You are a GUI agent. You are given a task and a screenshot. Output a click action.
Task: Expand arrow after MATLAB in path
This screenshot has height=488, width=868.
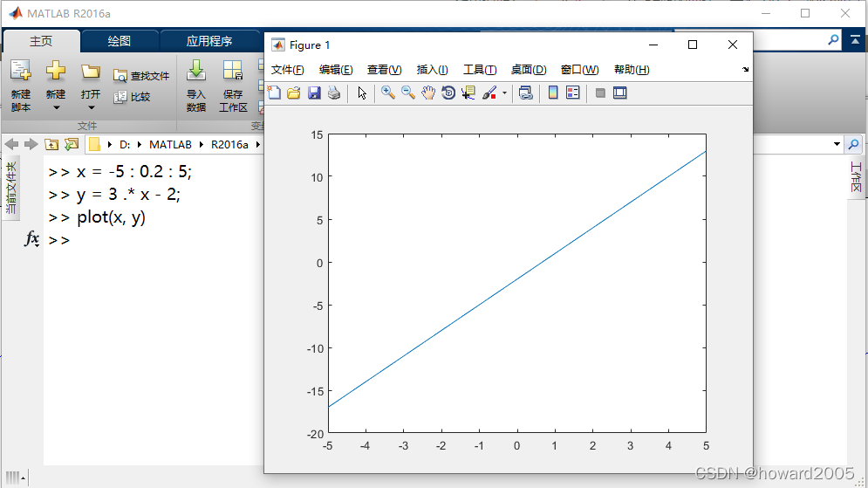(x=202, y=145)
